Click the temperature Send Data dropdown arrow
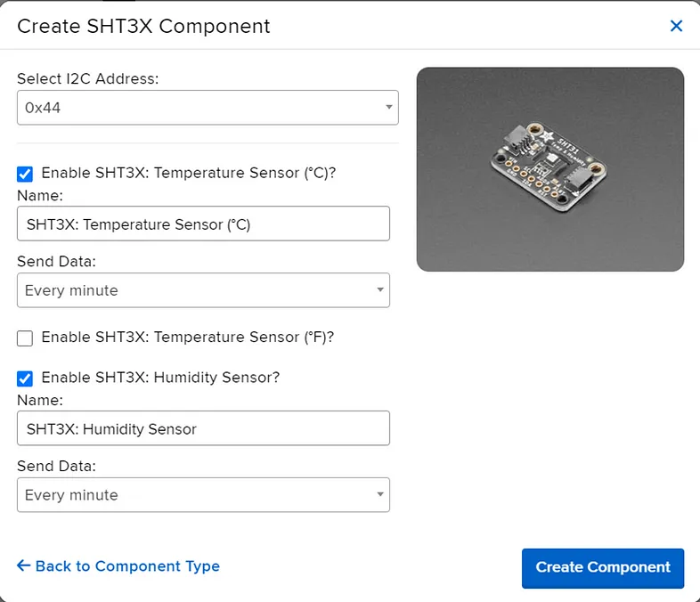This screenshot has width=700, height=602. pyautogui.click(x=380, y=289)
